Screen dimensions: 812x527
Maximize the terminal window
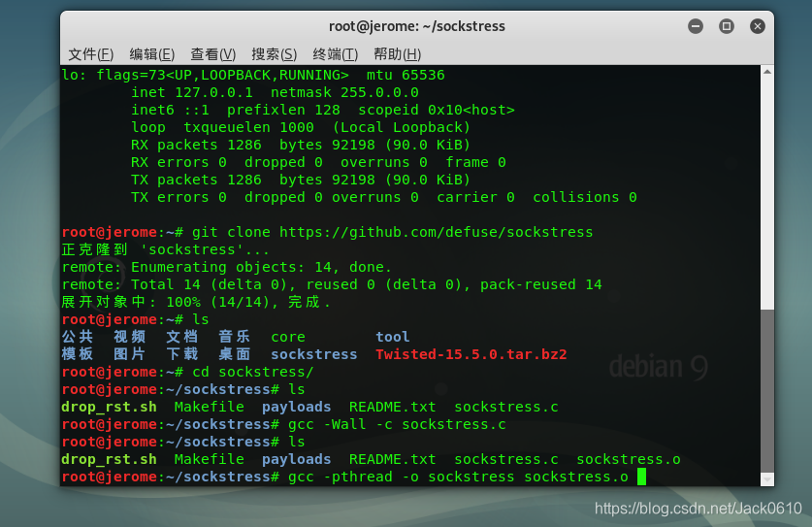(x=727, y=26)
